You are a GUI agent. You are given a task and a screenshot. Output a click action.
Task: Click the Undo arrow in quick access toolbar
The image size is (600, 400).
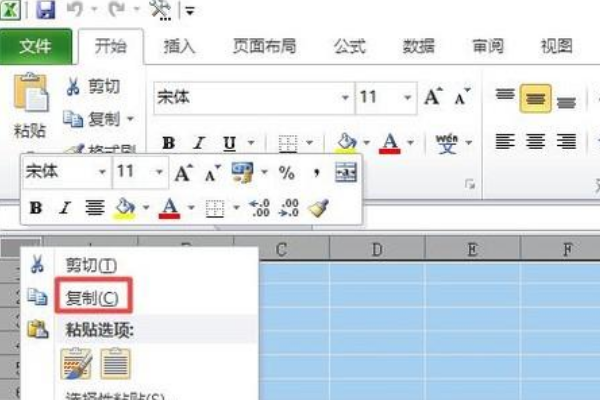(75, 9)
